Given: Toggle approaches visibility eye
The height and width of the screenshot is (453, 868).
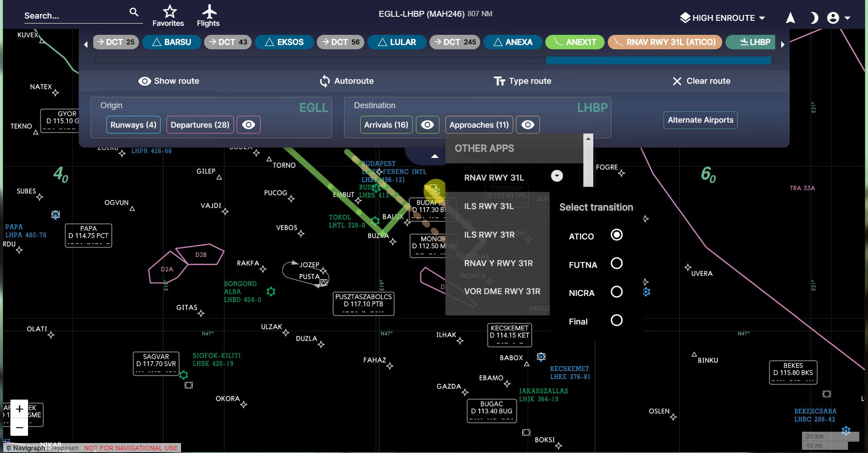Looking at the screenshot, I should pyautogui.click(x=528, y=125).
